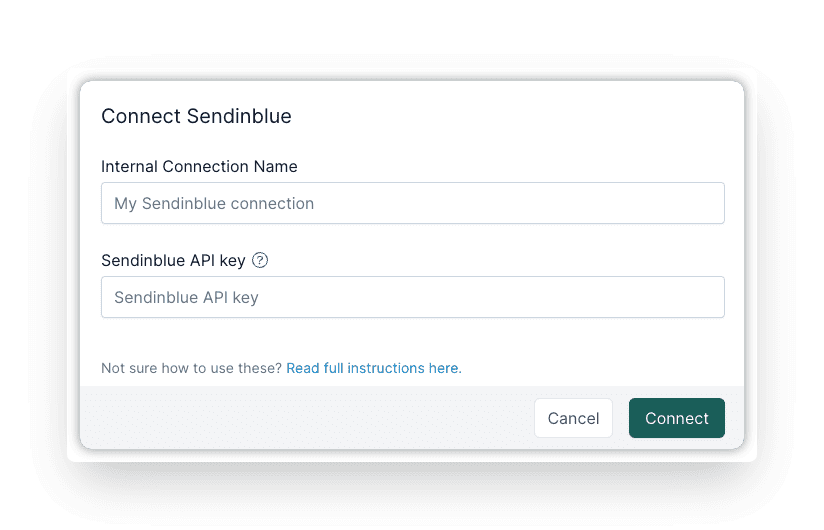Show the tooltip icon beside Sendinblue API key

(260, 260)
